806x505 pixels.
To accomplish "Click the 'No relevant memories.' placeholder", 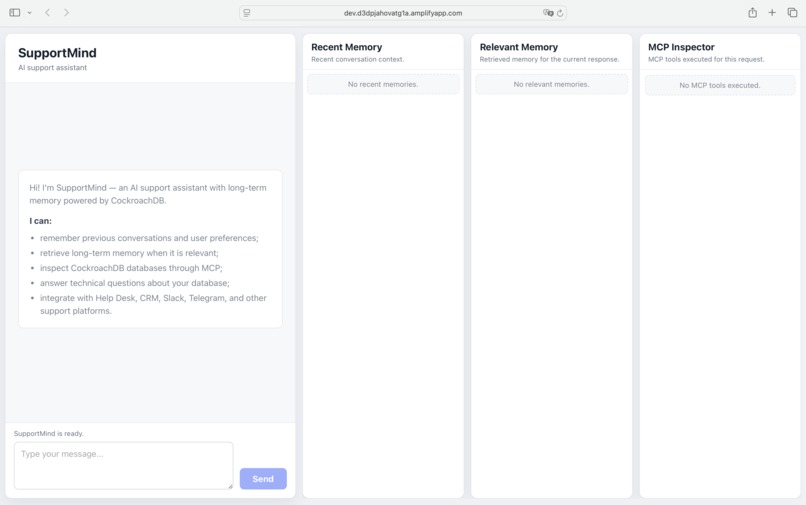I will (x=552, y=84).
